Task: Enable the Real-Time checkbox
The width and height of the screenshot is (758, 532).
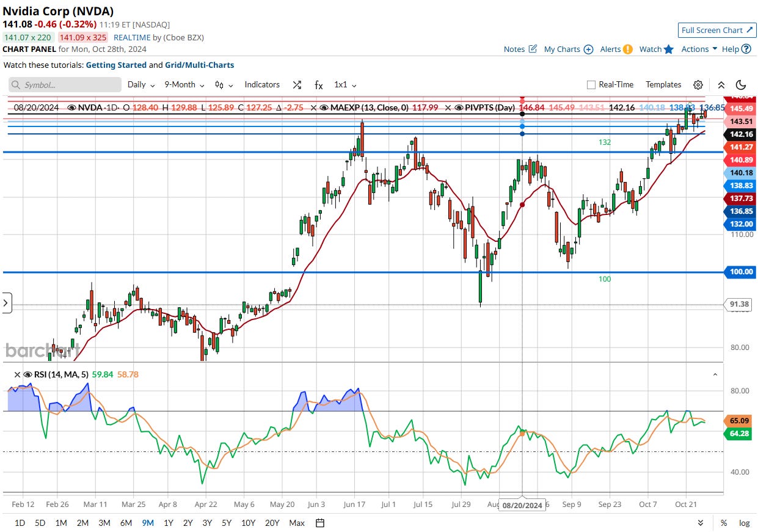Action: [x=591, y=85]
